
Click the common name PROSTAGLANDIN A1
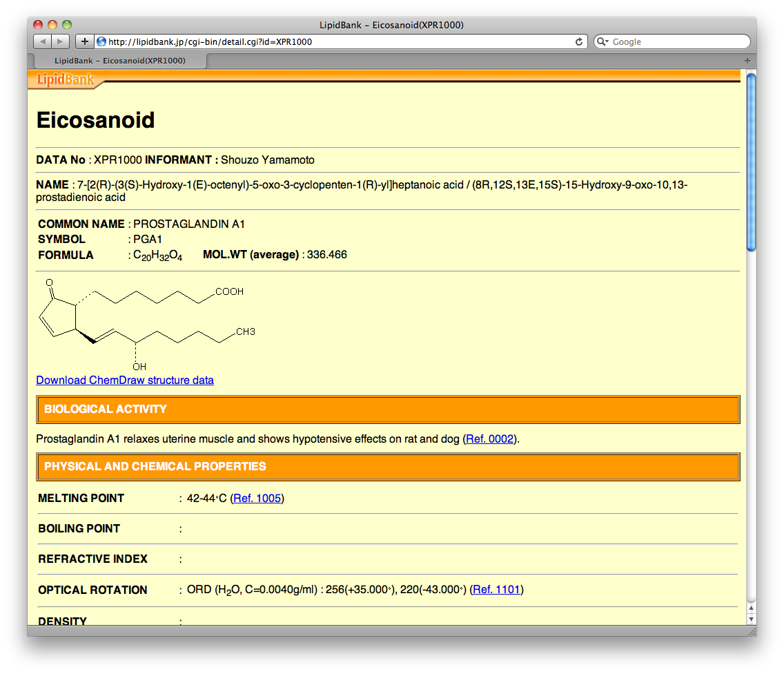(189, 224)
